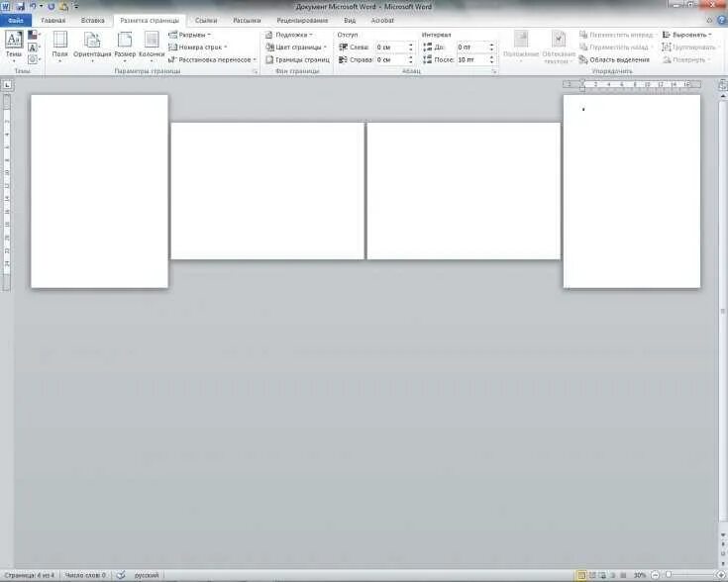Expand the Выровнять align dropdown
The width and height of the screenshot is (728, 582).
pos(687,35)
